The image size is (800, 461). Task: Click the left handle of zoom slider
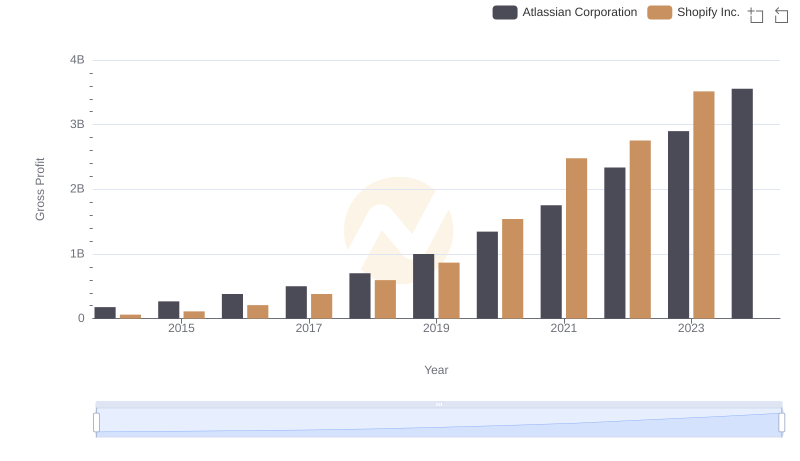coord(96,423)
